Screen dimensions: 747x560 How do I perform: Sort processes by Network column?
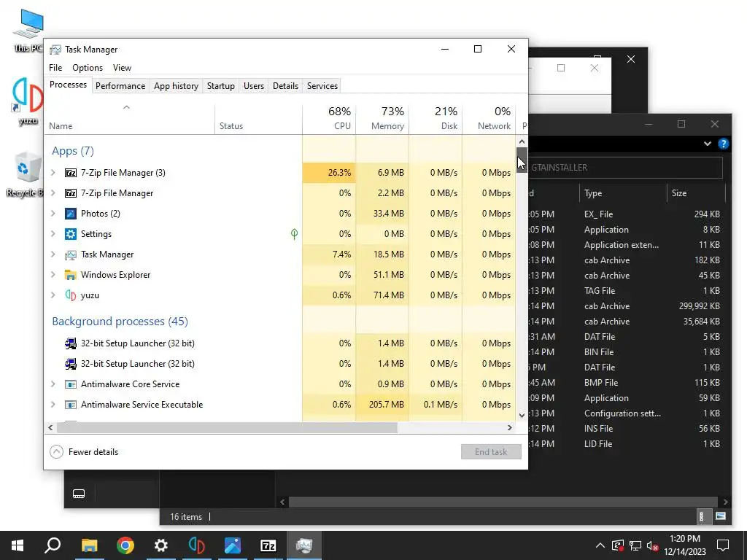tap(489, 118)
